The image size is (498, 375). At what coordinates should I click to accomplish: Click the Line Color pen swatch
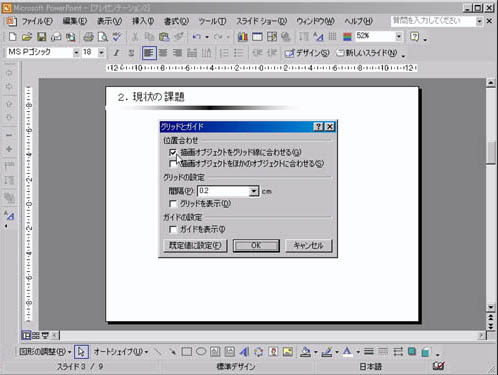pos(327,351)
